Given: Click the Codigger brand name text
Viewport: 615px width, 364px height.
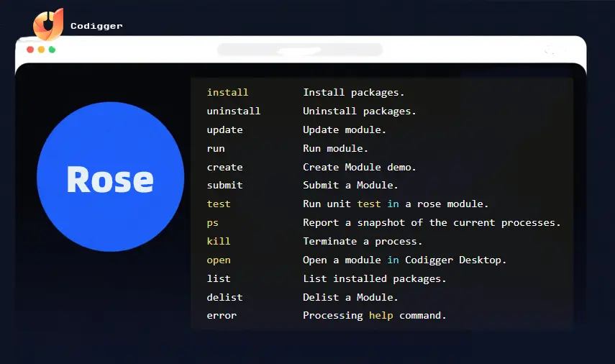Looking at the screenshot, I should pos(96,26).
